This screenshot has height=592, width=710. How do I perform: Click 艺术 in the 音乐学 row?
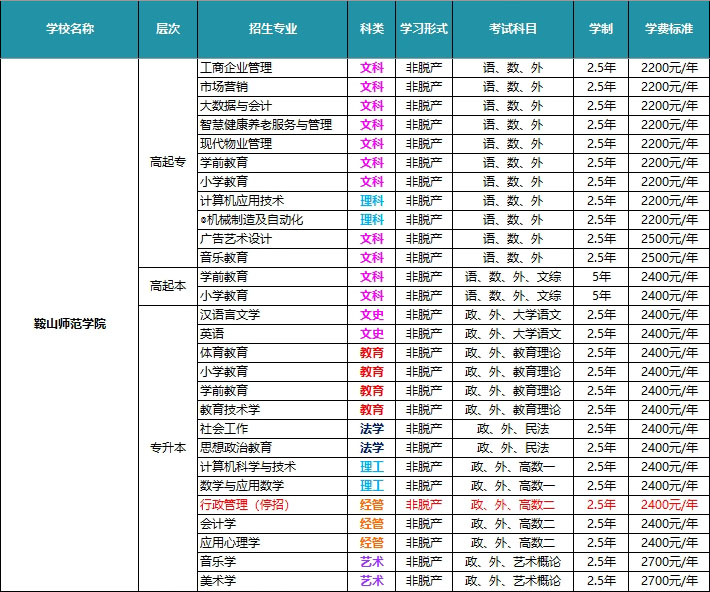pos(372,562)
